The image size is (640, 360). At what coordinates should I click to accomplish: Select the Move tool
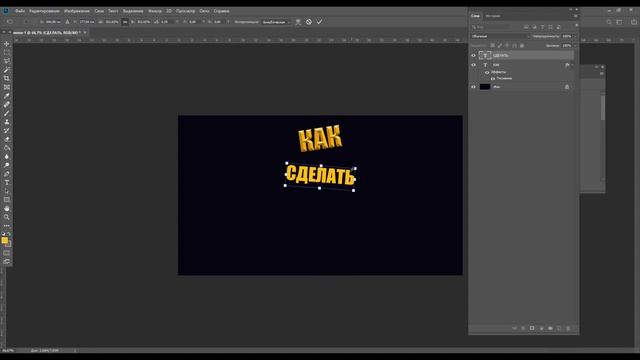(7, 44)
